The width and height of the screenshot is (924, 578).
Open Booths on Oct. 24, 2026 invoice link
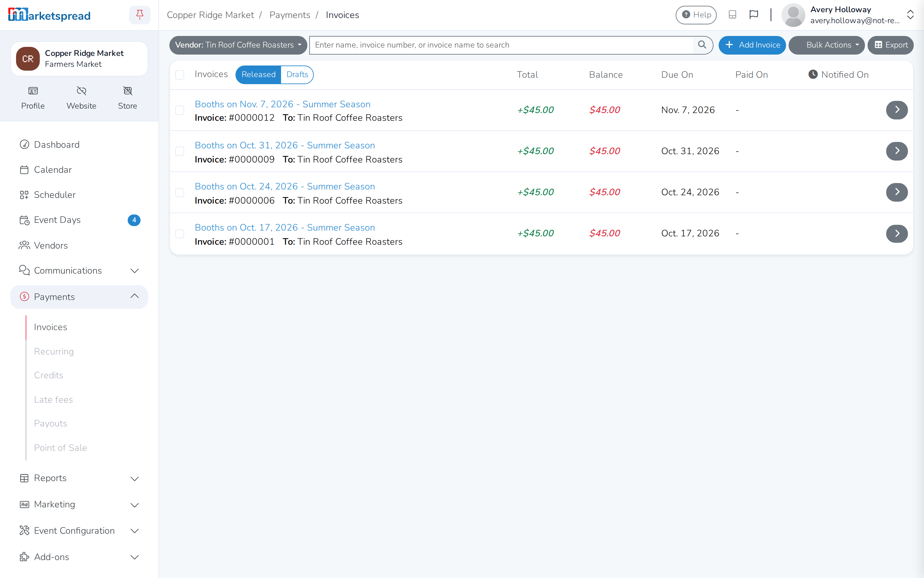(285, 186)
